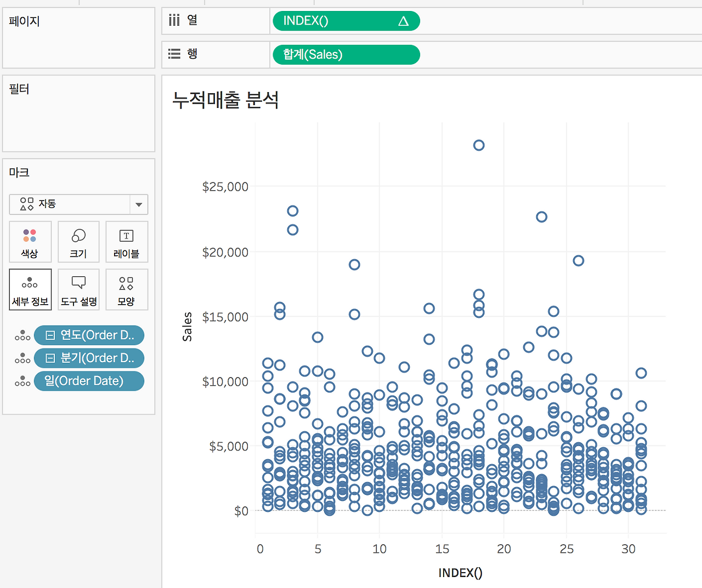Click the $25,000 axis label
The height and width of the screenshot is (588, 702).
point(225,187)
